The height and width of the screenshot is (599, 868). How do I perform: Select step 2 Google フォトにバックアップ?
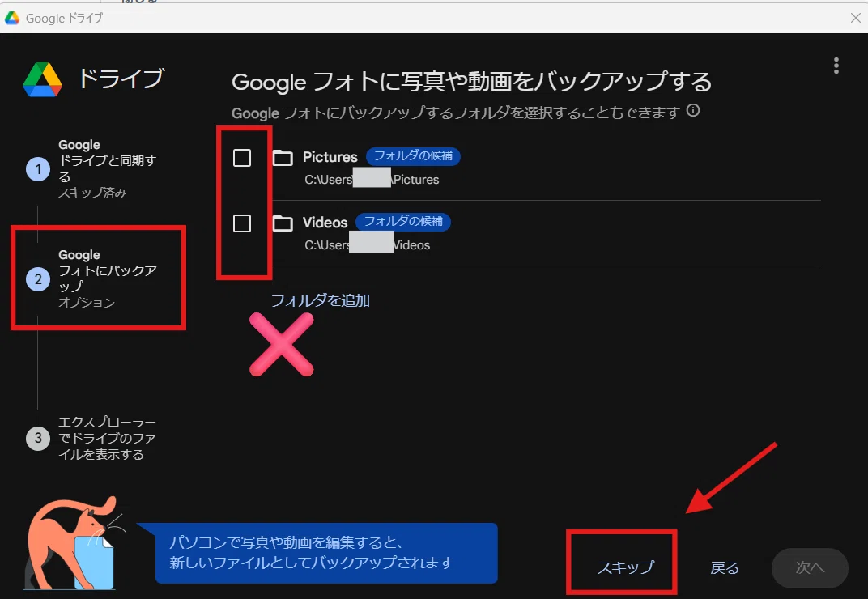point(91,278)
